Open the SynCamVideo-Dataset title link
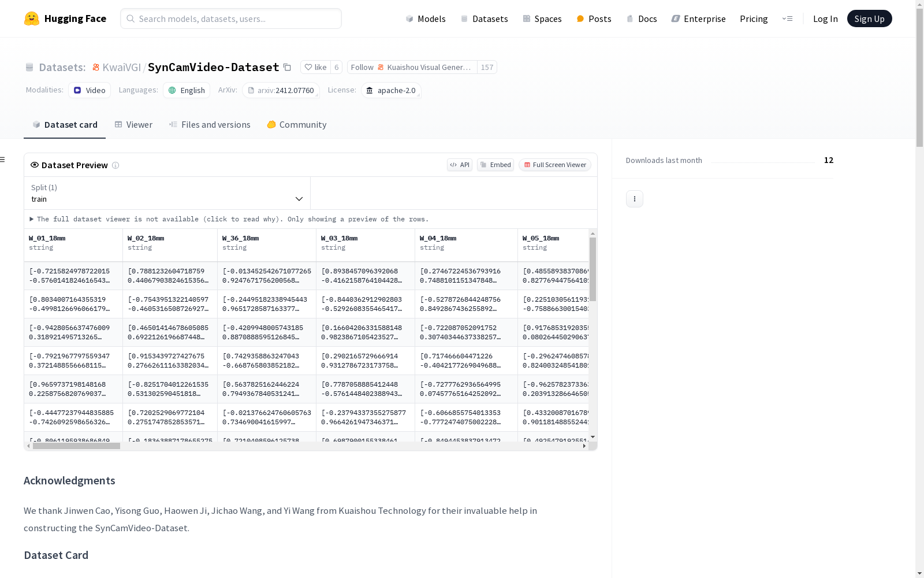 pyautogui.click(x=214, y=67)
